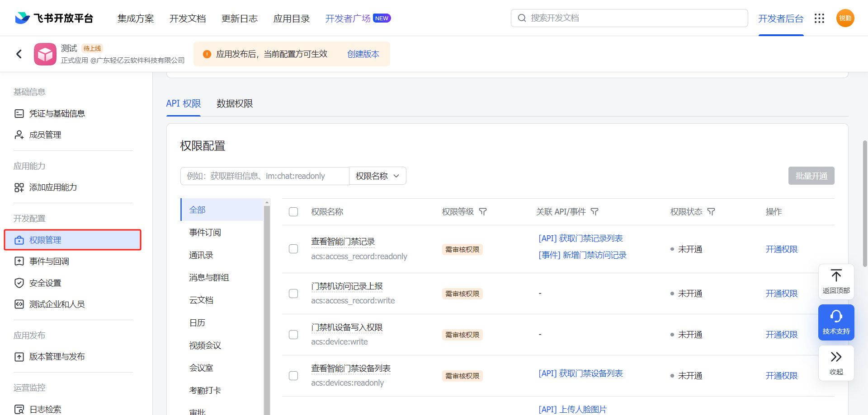Click the 事件与回调 sidebar icon

19,261
